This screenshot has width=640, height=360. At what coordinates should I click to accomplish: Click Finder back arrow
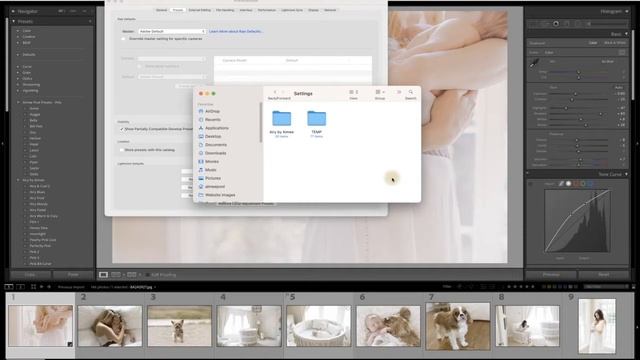[x=275, y=92]
